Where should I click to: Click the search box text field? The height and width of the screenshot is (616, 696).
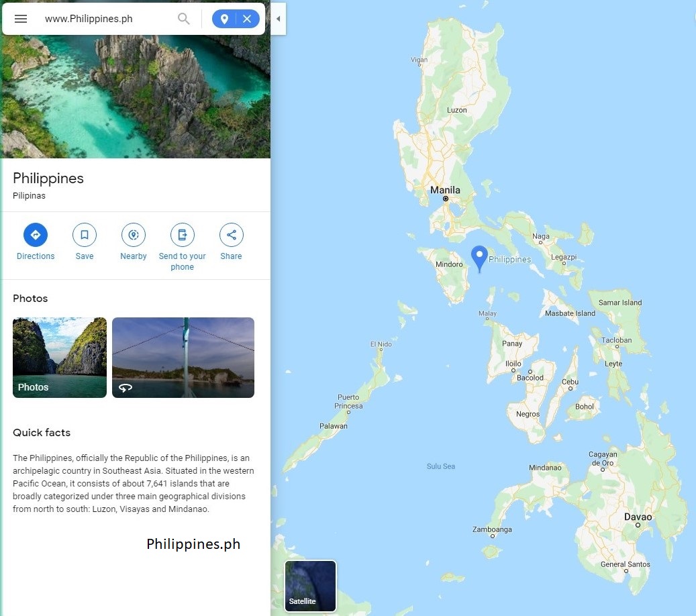pyautogui.click(x=107, y=19)
